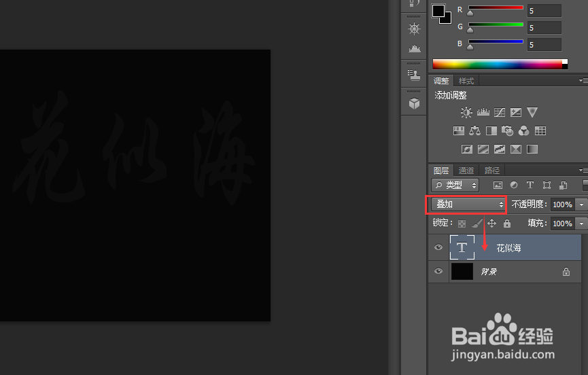The width and height of the screenshot is (588, 375).
Task: Select the foreground color swatch
Action: [438, 10]
